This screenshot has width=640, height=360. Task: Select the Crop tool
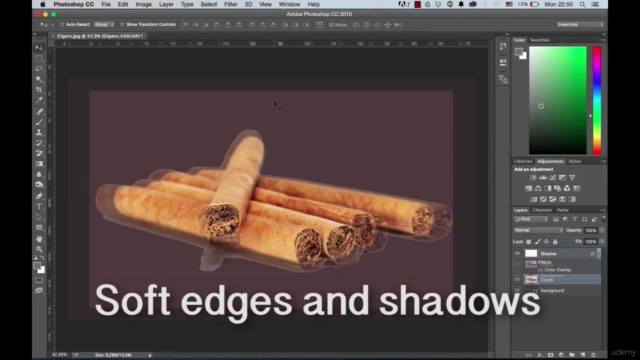(x=39, y=89)
